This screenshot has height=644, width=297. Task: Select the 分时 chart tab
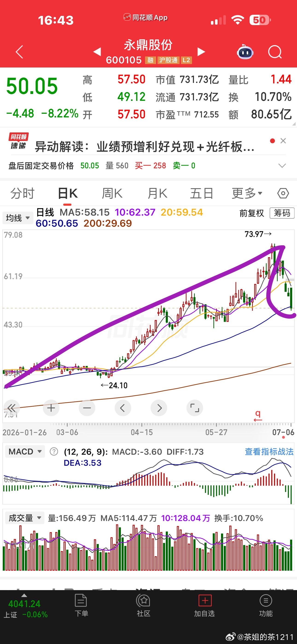coord(22,193)
